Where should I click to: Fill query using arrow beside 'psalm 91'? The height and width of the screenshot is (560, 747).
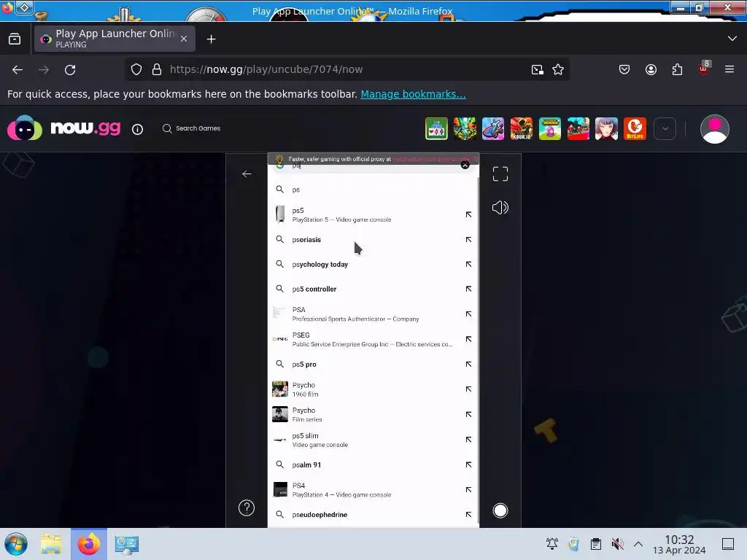coord(468,464)
